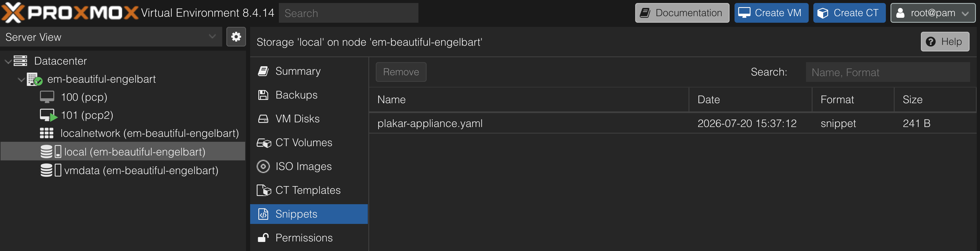Collapse the em-beautiful-engelbart node

click(x=21, y=79)
